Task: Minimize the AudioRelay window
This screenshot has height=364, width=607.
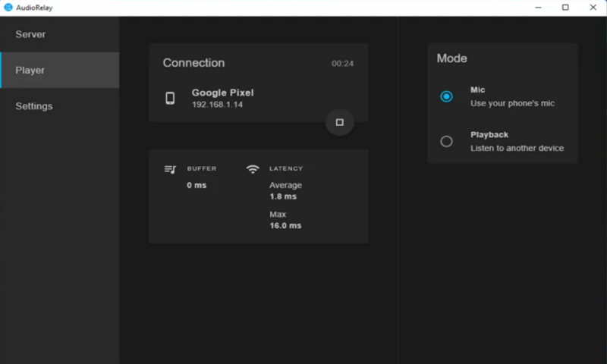Action: [538, 8]
